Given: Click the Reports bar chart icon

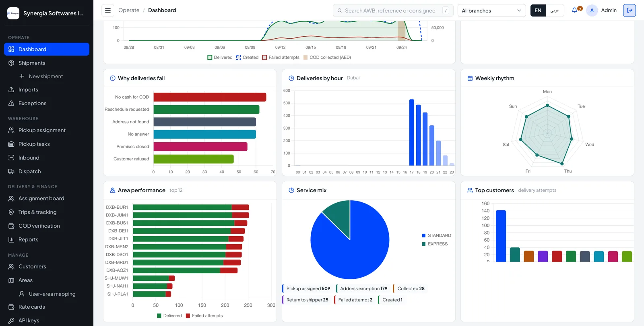Looking at the screenshot, I should click(x=11, y=239).
